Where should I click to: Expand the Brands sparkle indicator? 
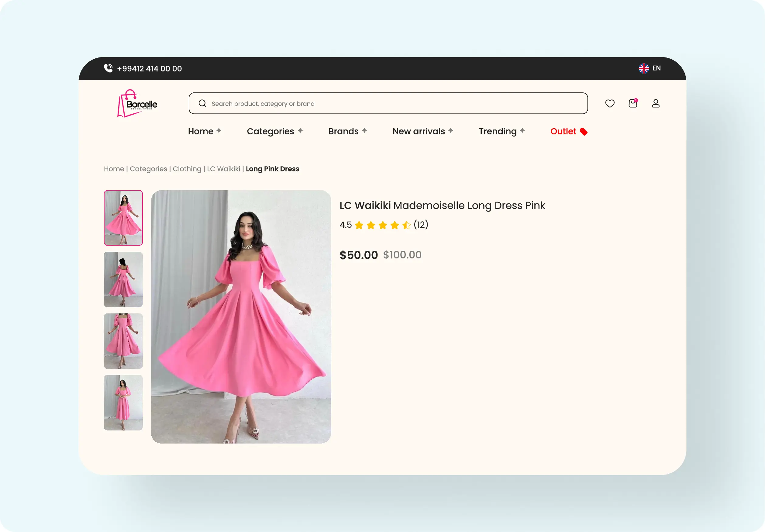coord(364,130)
